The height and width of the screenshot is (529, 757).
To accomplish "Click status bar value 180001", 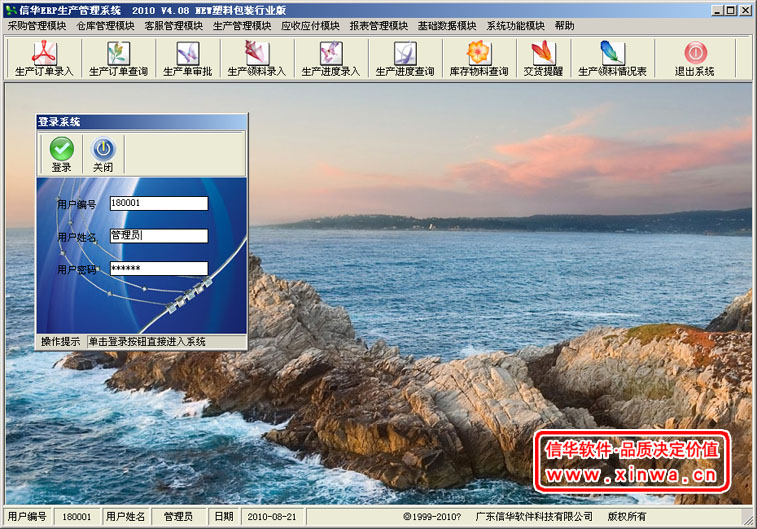I will (76, 517).
